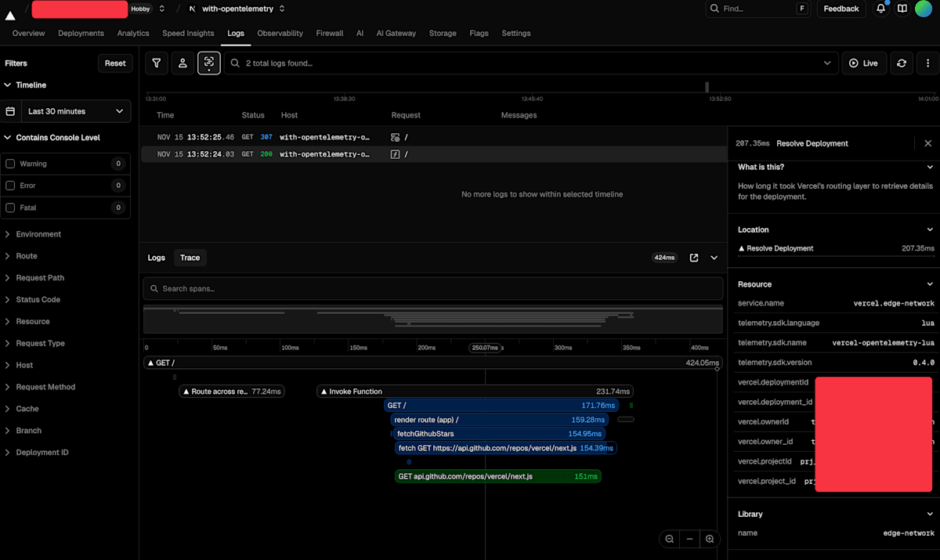Click the Feedback button
Viewport: 940px width, 560px height.
tap(841, 9)
